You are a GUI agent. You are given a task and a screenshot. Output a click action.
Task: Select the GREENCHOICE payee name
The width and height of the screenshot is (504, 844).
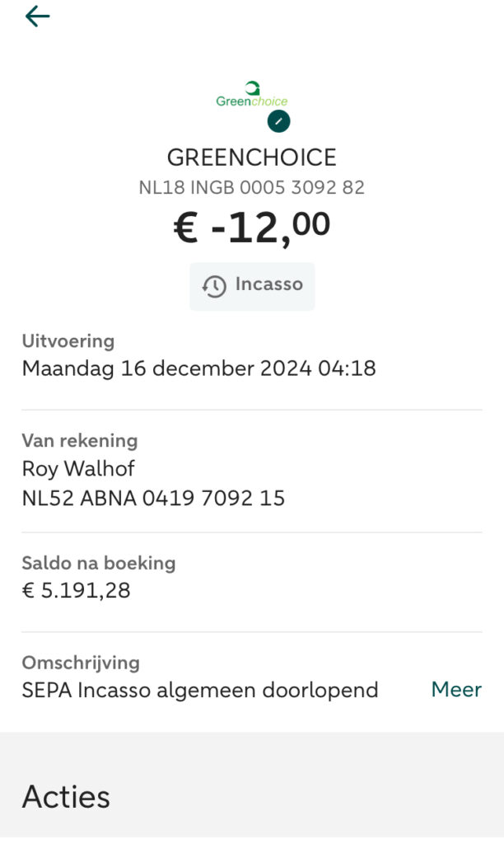(252, 157)
